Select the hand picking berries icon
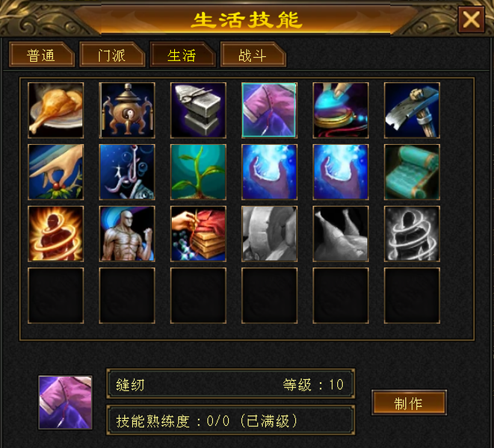 point(56,172)
